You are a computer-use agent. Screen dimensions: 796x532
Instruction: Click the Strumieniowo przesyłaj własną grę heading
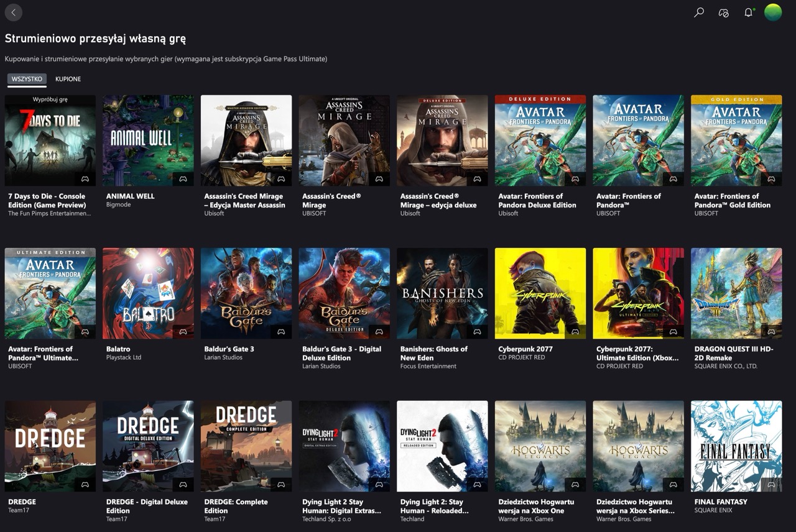pyautogui.click(x=95, y=39)
